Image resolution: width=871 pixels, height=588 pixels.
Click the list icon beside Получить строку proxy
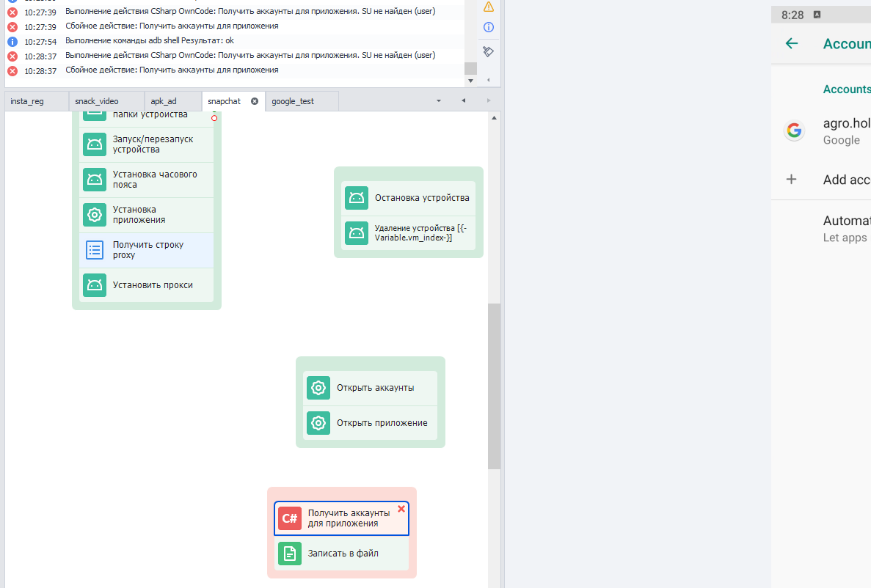coord(95,250)
